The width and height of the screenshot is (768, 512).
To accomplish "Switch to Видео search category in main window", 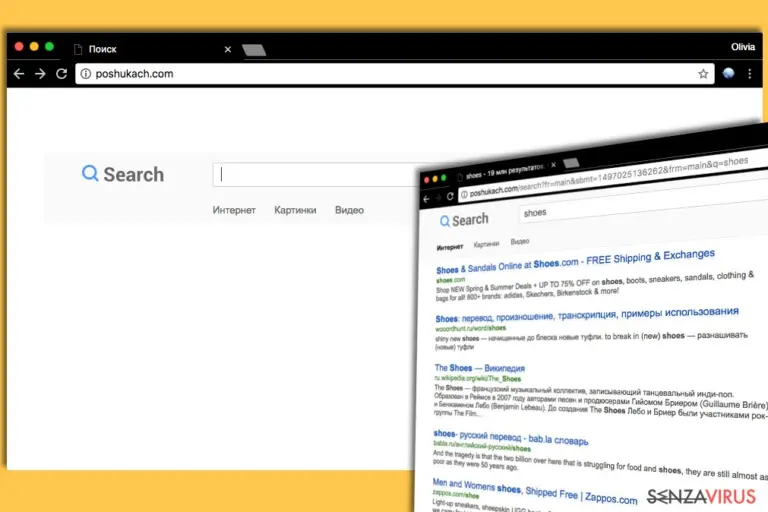I will coord(349,210).
